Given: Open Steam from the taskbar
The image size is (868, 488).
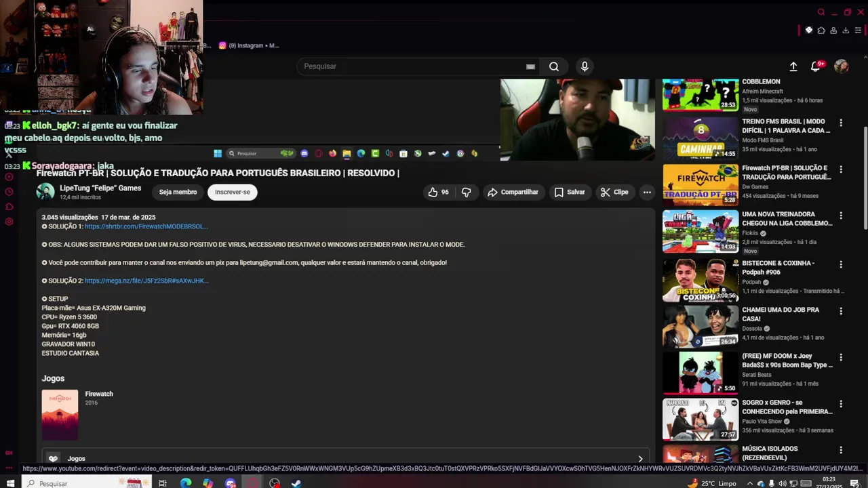Looking at the screenshot, I should point(296,483).
